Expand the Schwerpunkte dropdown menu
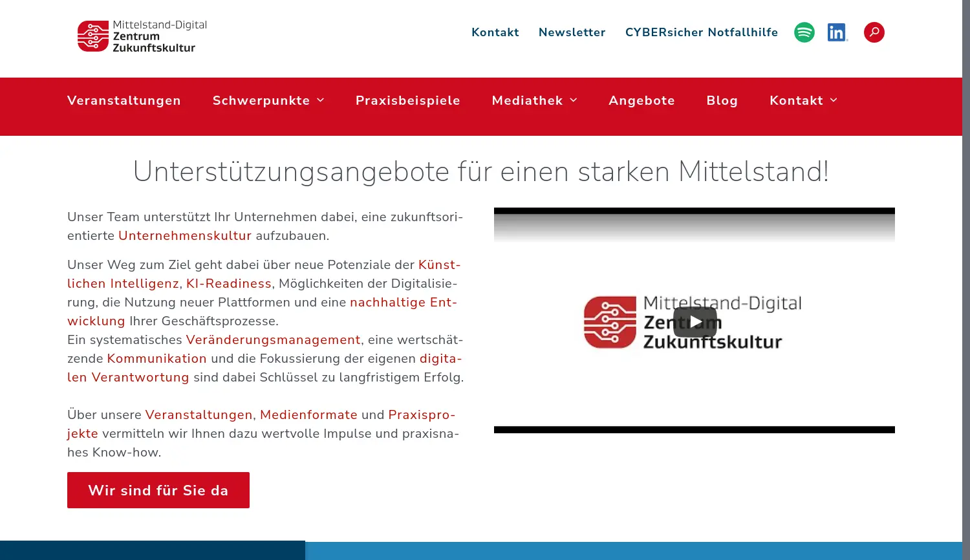The width and height of the screenshot is (970, 560). pos(268,100)
